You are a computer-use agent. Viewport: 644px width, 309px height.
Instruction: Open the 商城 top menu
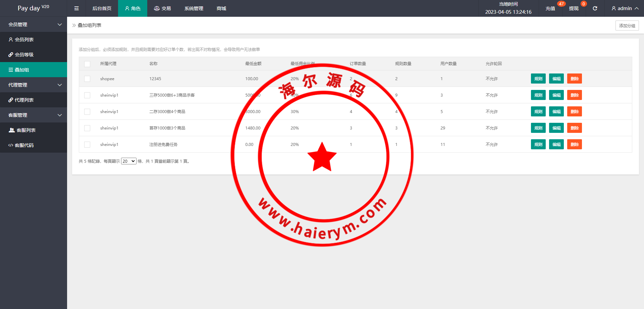(221, 8)
